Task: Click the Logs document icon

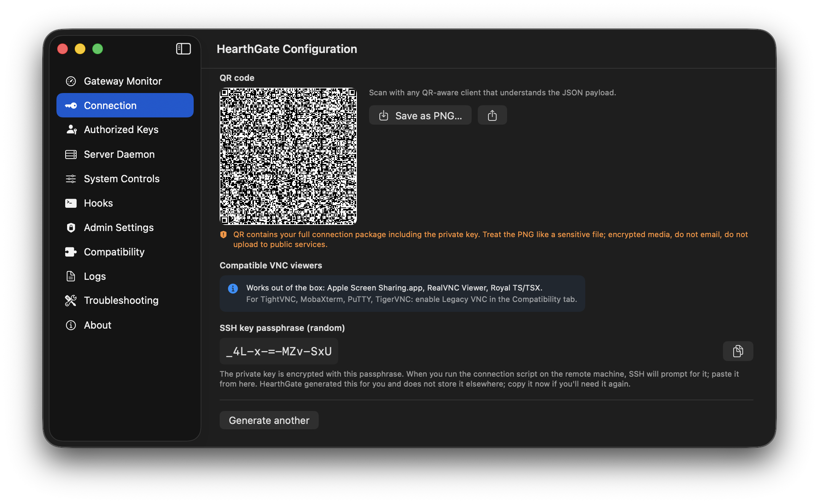Action: tap(71, 276)
